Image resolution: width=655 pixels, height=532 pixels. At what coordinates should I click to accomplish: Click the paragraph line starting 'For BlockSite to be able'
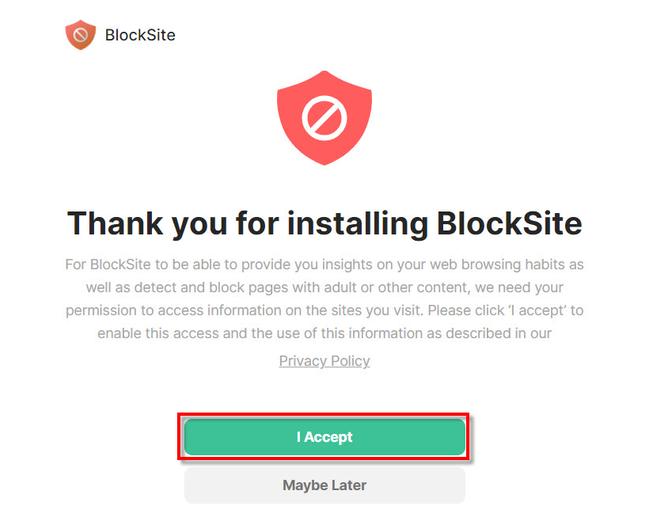pos(324,264)
